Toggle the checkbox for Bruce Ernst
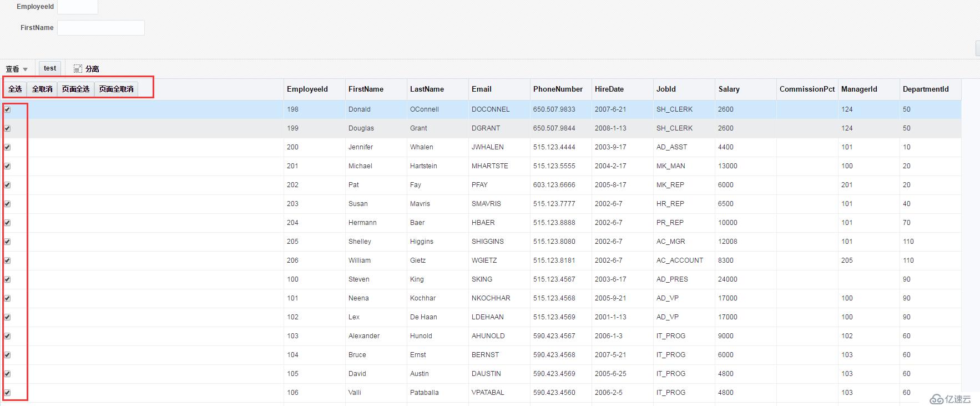The height and width of the screenshot is (406, 980). (x=7, y=355)
